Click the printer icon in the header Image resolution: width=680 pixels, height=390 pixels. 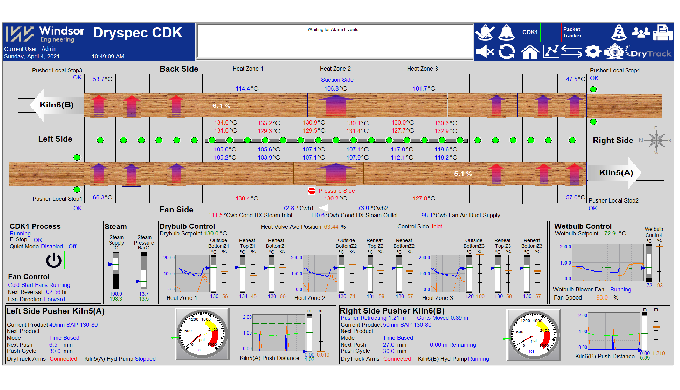663,33
